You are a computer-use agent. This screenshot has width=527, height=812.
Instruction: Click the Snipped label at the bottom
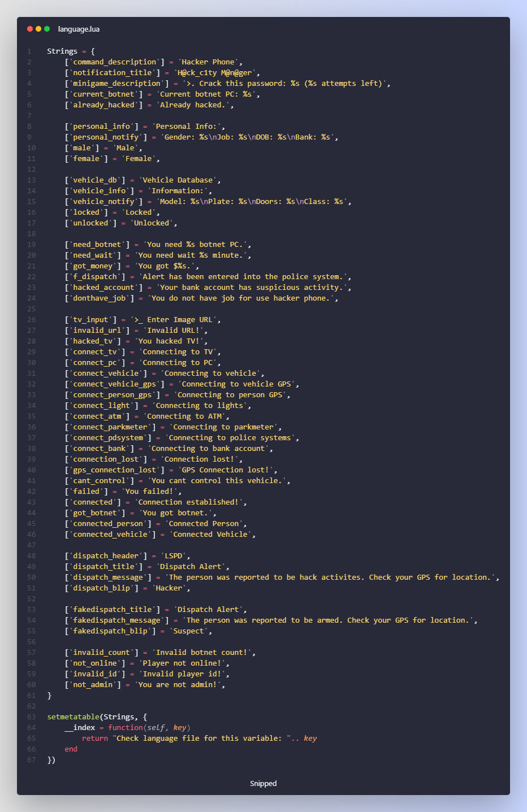[263, 783]
